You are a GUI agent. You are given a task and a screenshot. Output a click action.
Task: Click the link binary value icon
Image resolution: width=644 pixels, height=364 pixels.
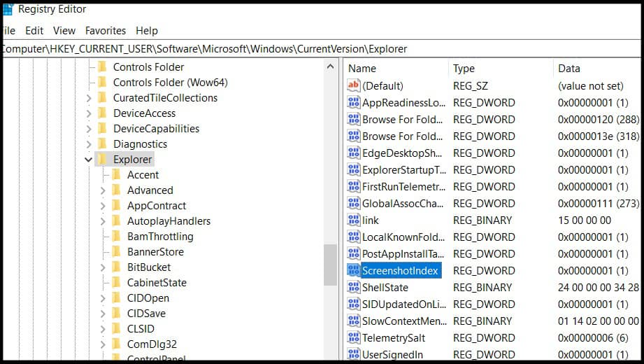pos(353,220)
